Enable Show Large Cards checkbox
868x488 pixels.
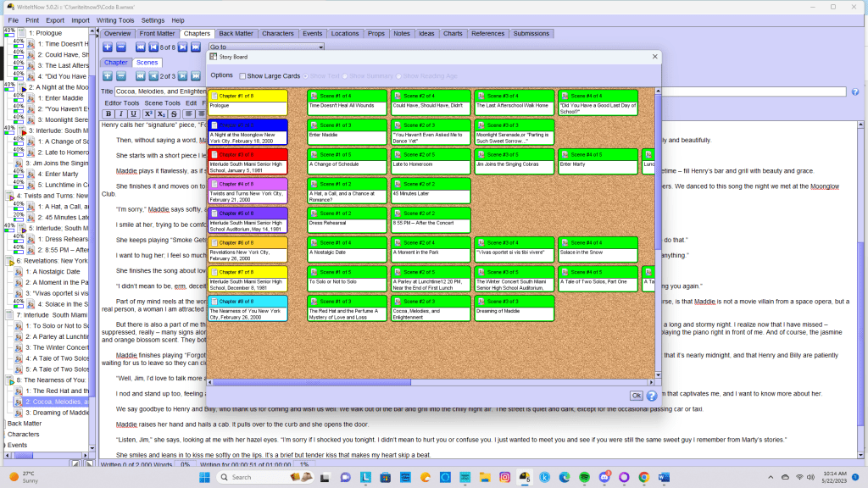tap(242, 75)
